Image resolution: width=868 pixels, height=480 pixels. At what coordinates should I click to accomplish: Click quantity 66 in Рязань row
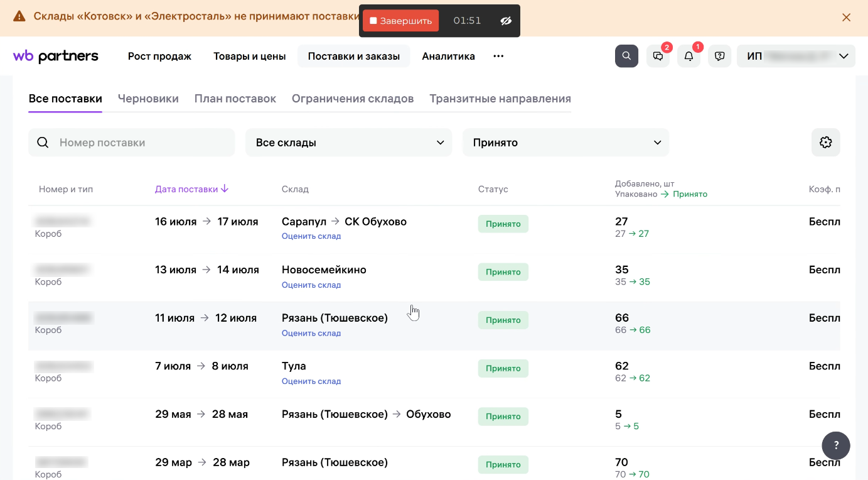click(622, 318)
